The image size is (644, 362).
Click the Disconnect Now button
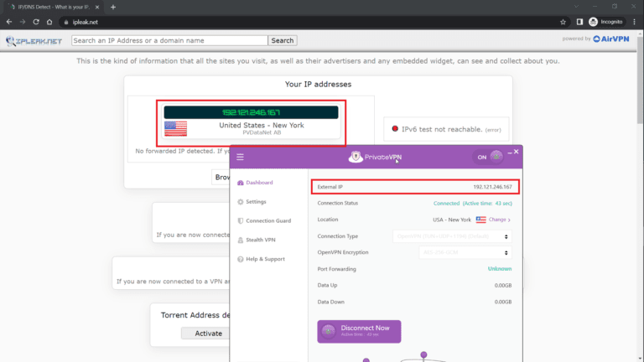point(359,331)
